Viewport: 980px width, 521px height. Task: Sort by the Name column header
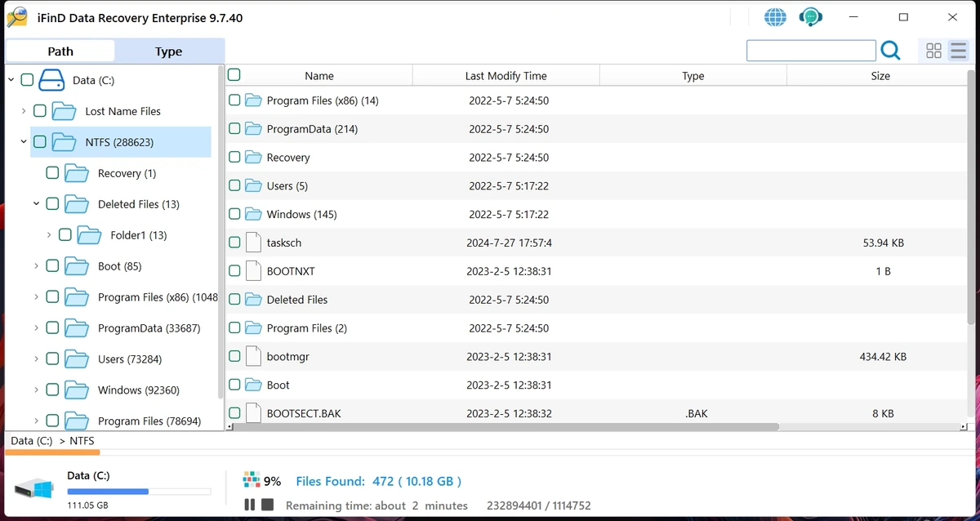point(319,75)
